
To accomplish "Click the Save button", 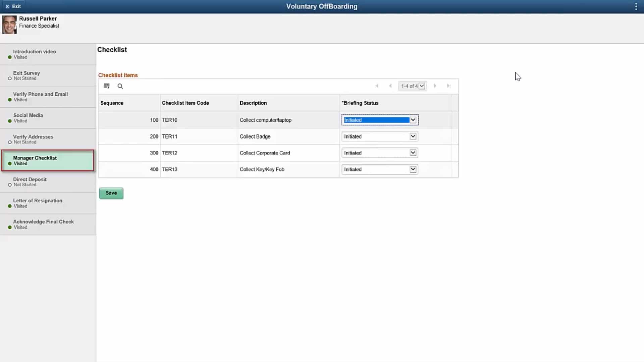I will point(111,193).
